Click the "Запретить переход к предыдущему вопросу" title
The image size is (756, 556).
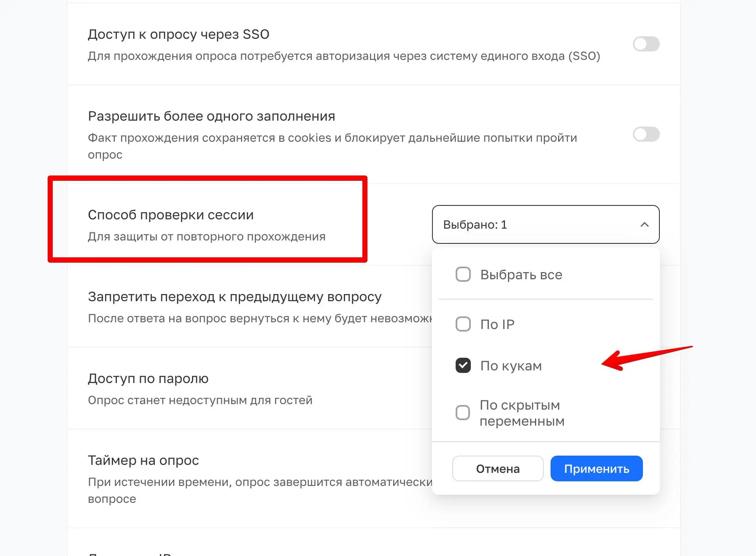235,297
